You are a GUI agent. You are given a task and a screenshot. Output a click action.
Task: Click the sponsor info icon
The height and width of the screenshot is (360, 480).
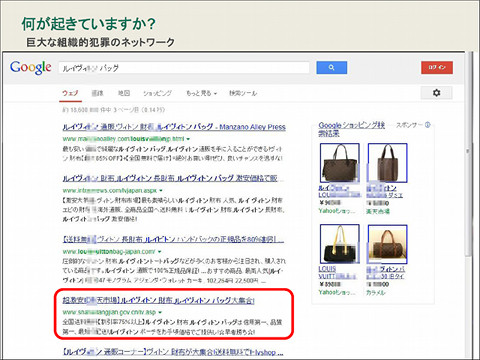(428, 125)
